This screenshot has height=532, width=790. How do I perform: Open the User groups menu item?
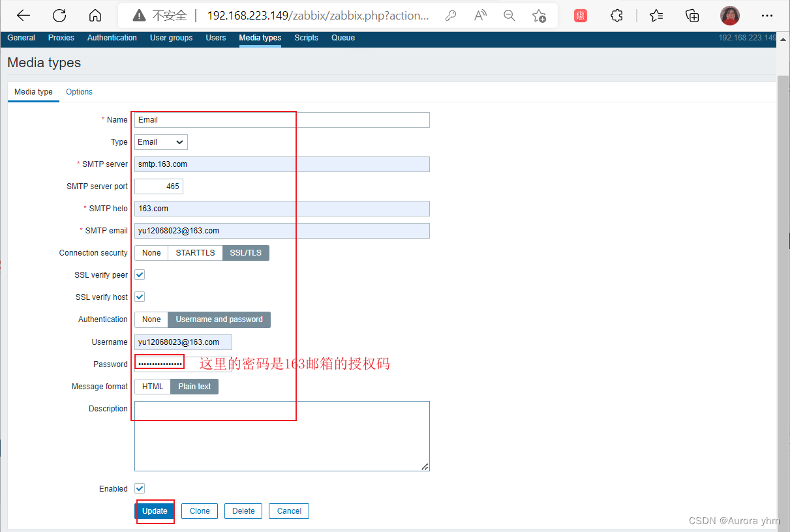pyautogui.click(x=172, y=38)
